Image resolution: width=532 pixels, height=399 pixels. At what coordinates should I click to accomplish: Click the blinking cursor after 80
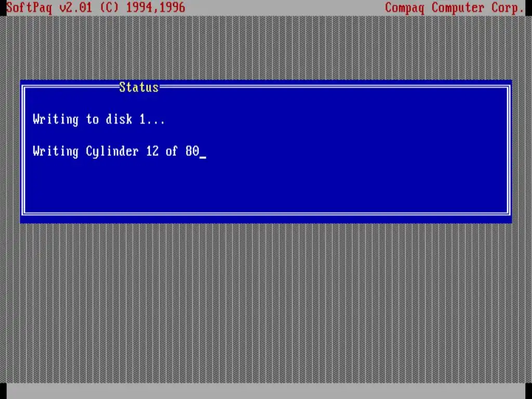[203, 157]
